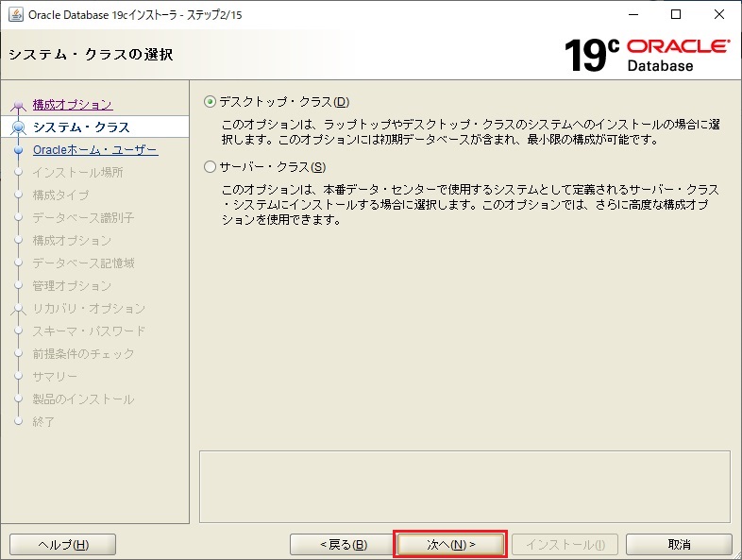Click the 製品のインストール step label

(x=83, y=399)
